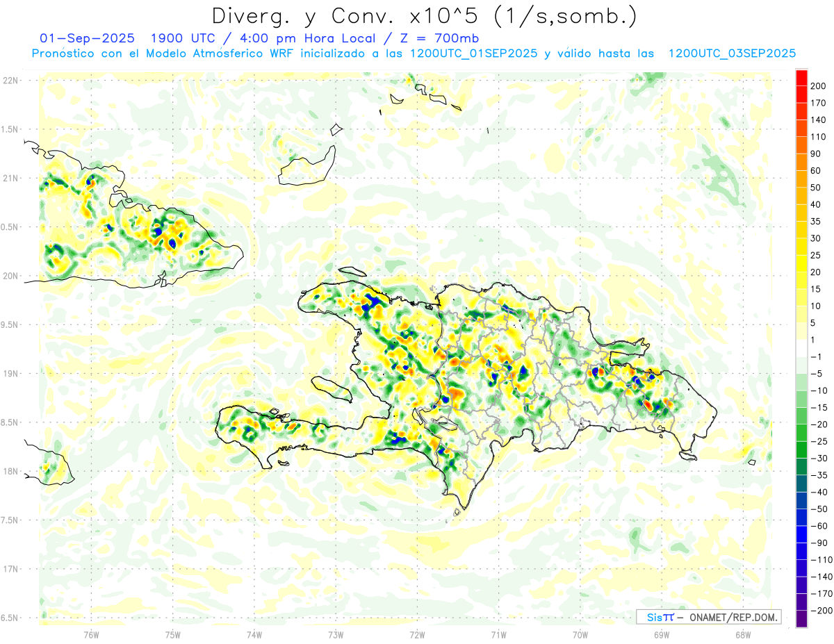834x644 pixels.
Task: Click the "0.5N" latitude label
Action: point(10,227)
